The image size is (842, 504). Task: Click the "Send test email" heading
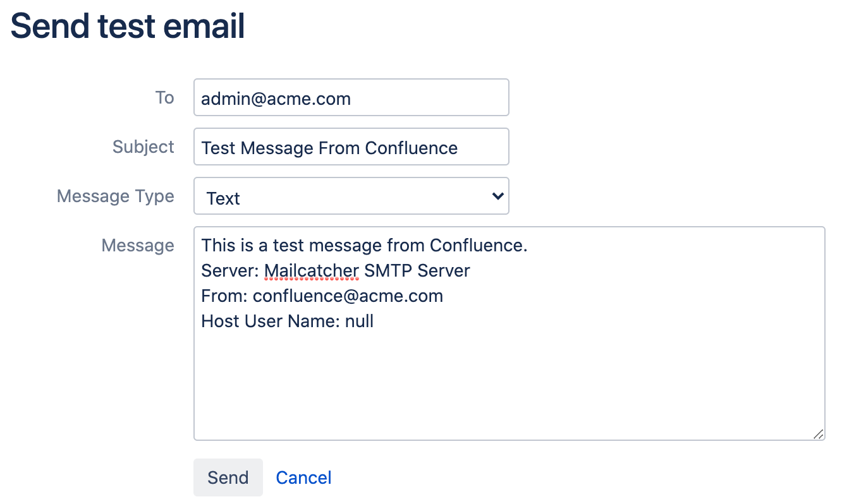pyautogui.click(x=128, y=26)
